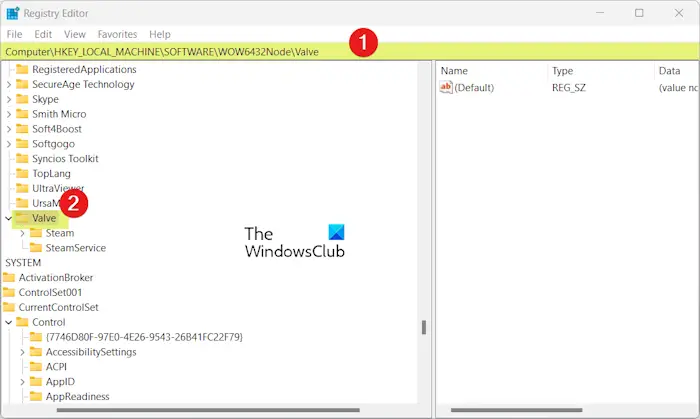The height and width of the screenshot is (419, 700).
Task: Select the Control folder icon
Action: (22, 322)
